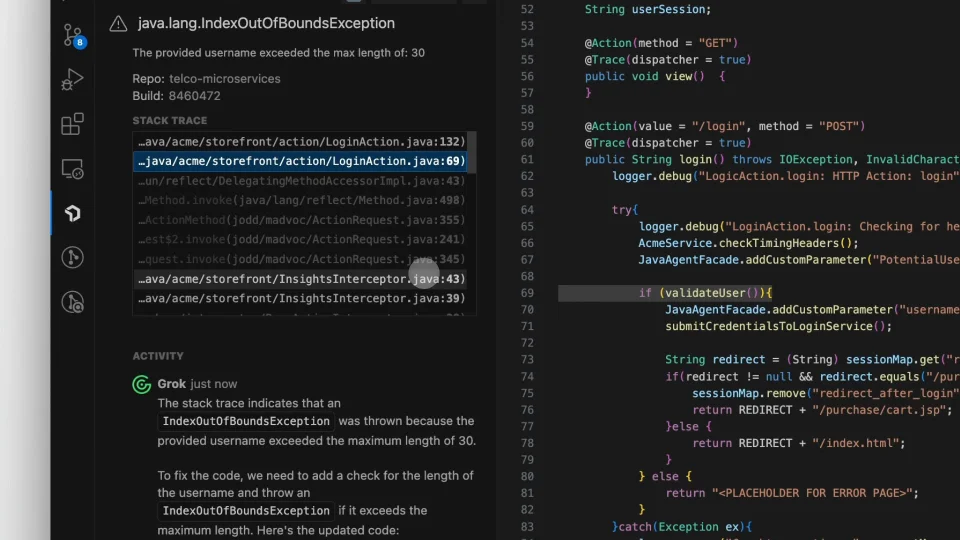Click the java.lang.IndexOutOfBoundsException title
Image resolution: width=960 pixels, height=540 pixels.
pos(266,23)
